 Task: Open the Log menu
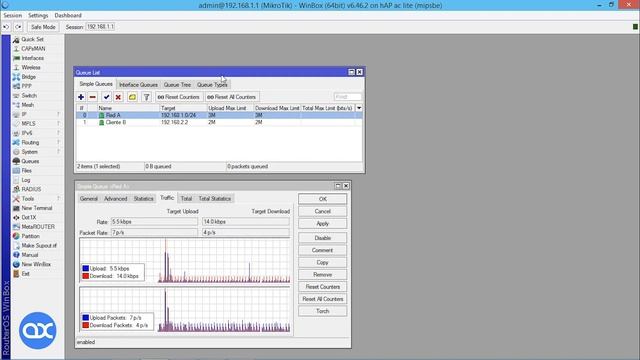pos(25,180)
